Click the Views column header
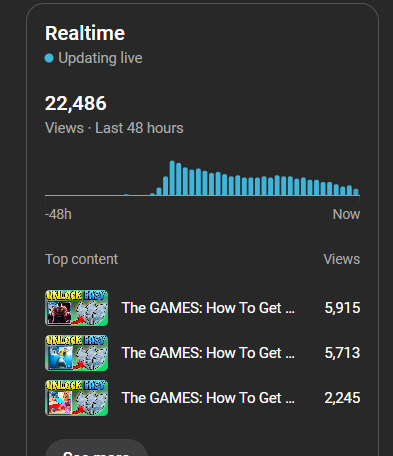The image size is (393, 456). (342, 259)
